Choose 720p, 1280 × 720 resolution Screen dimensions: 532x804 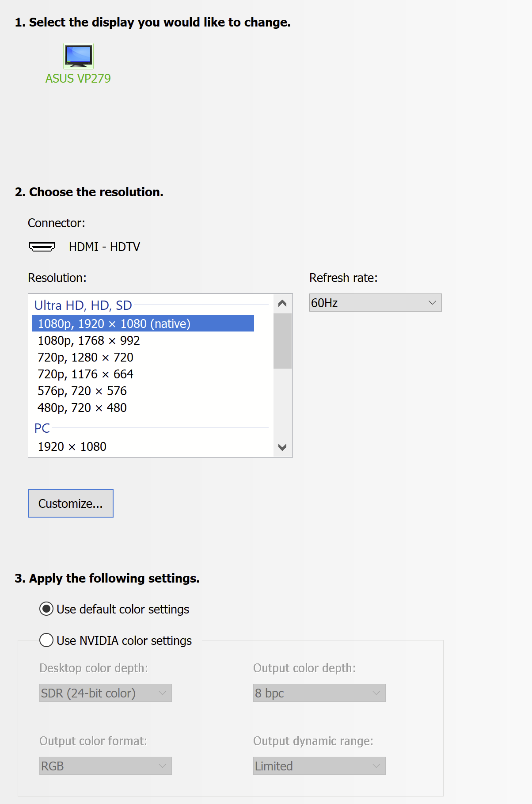click(143, 357)
